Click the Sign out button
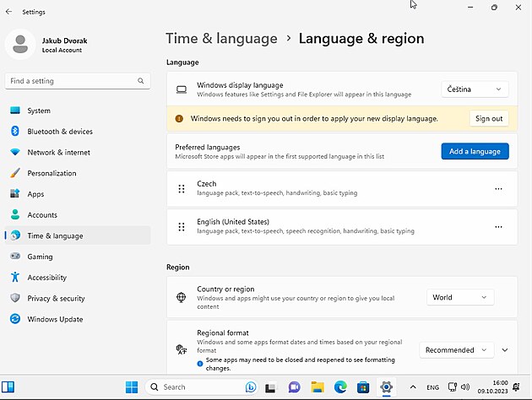Viewport: 532px width, 400px height. coord(489,119)
